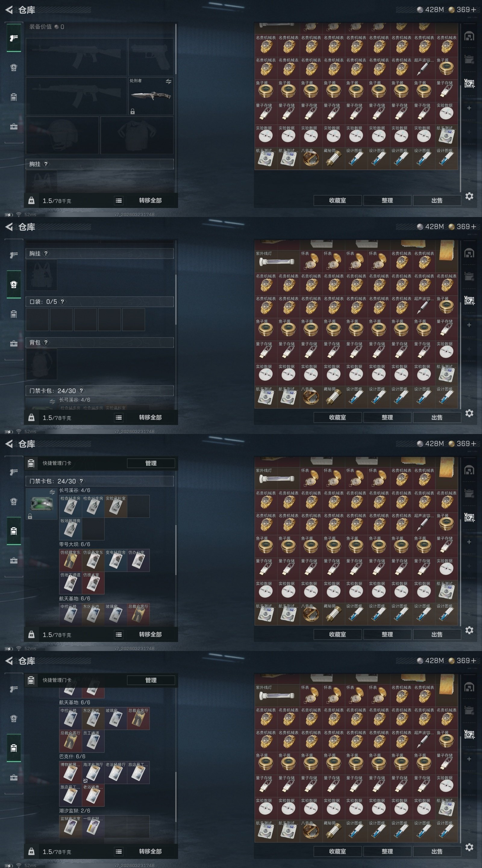Click the 巴克什: 6/6 group header
Image resolution: width=482 pixels, height=868 pixels.
(72, 756)
